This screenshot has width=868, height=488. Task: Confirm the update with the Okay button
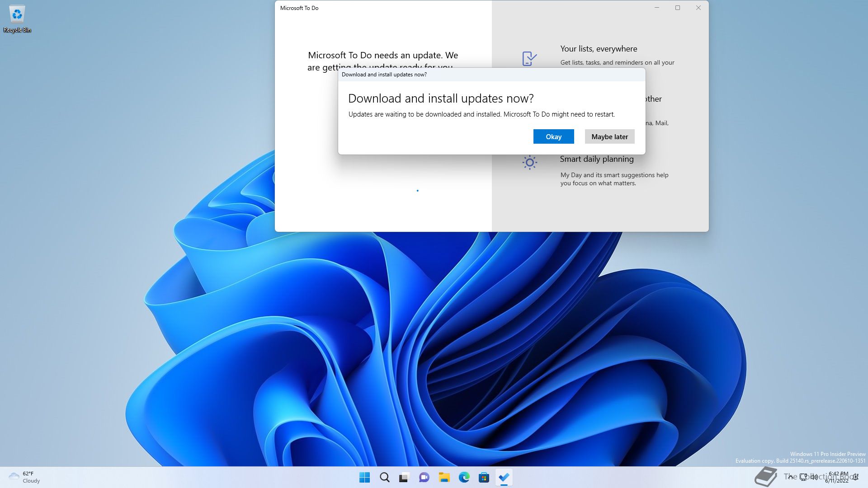pos(553,136)
